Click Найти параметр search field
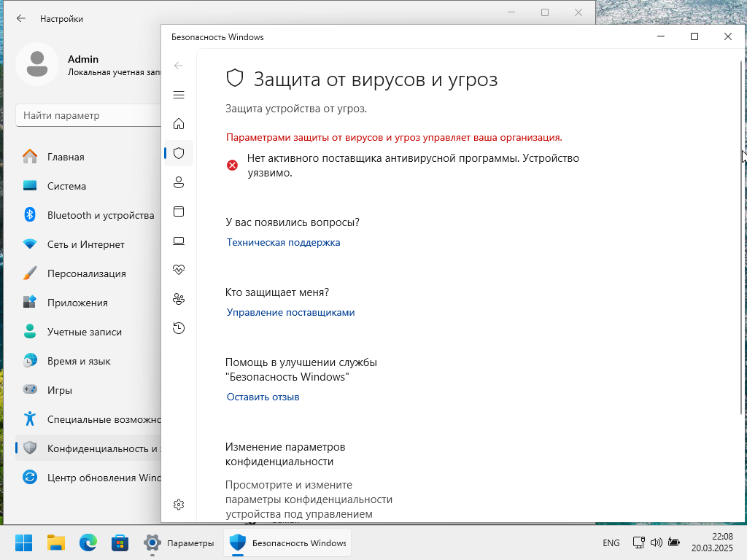This screenshot has height=560, width=747. pyautogui.click(x=88, y=116)
